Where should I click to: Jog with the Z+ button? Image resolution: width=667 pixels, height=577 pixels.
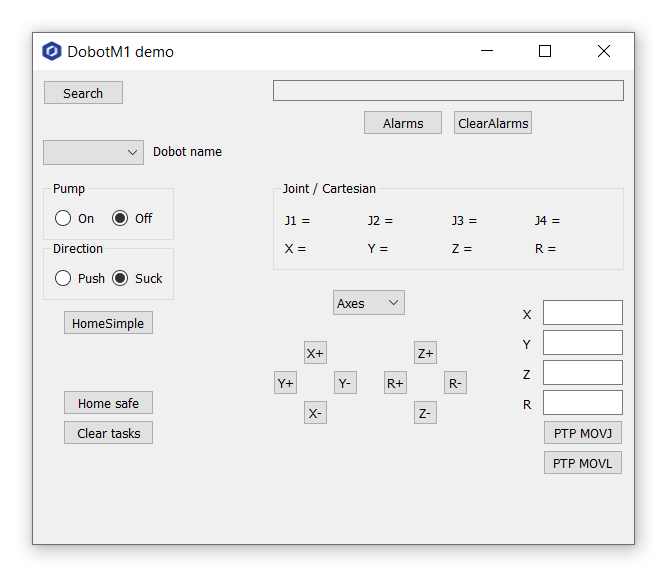pyautogui.click(x=425, y=353)
